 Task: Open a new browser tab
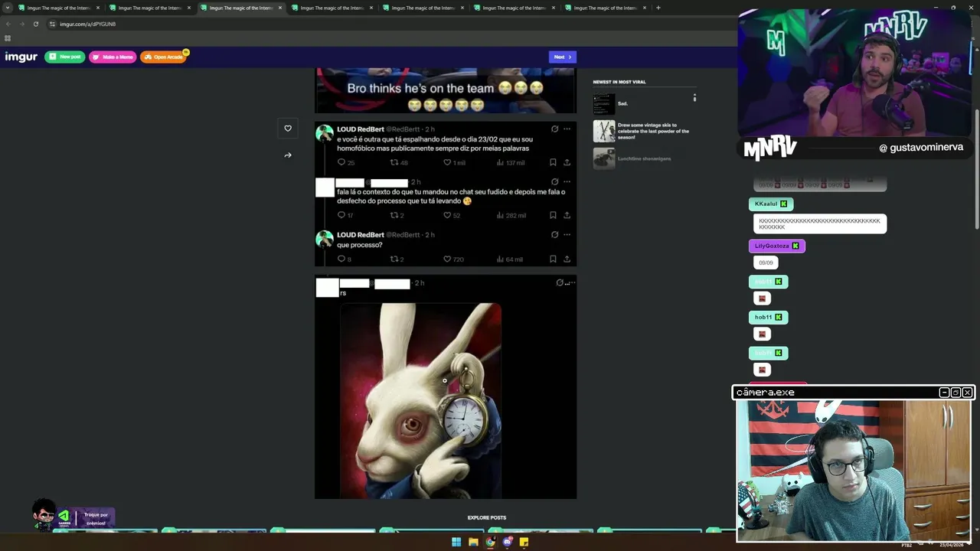click(x=658, y=8)
